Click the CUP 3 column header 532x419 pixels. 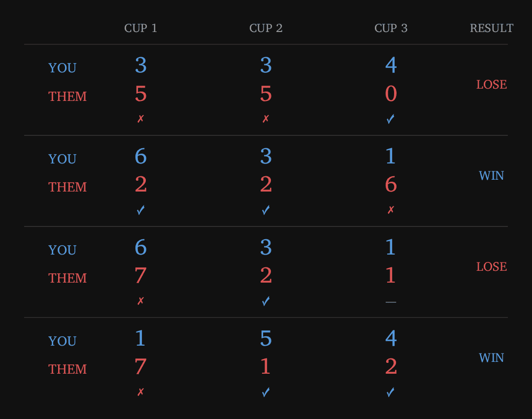pos(391,28)
